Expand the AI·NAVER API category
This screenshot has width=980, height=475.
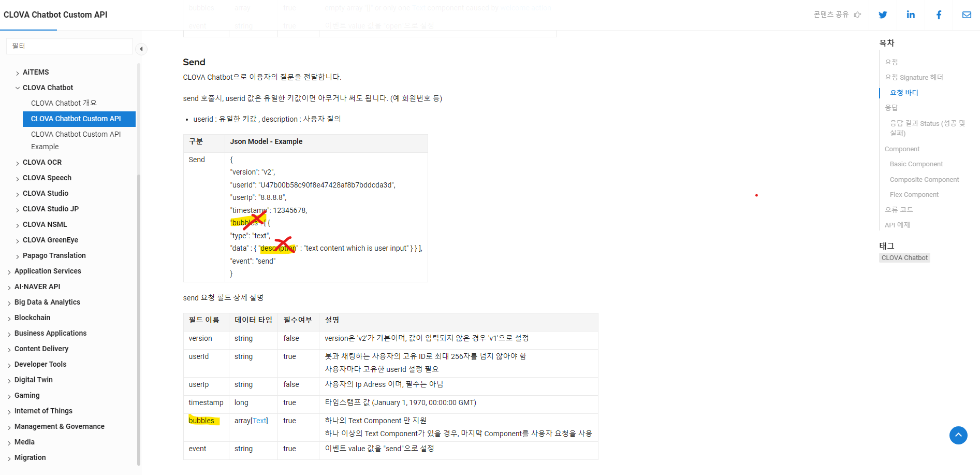(x=9, y=287)
